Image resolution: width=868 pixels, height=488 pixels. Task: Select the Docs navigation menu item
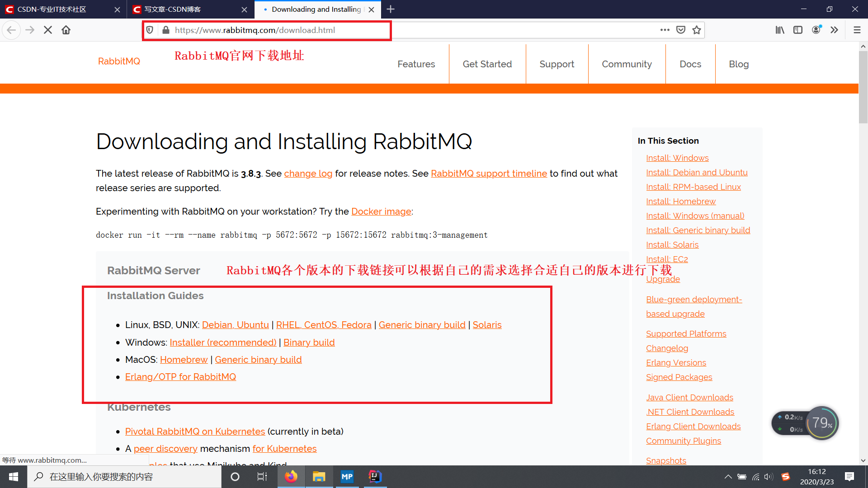690,64
